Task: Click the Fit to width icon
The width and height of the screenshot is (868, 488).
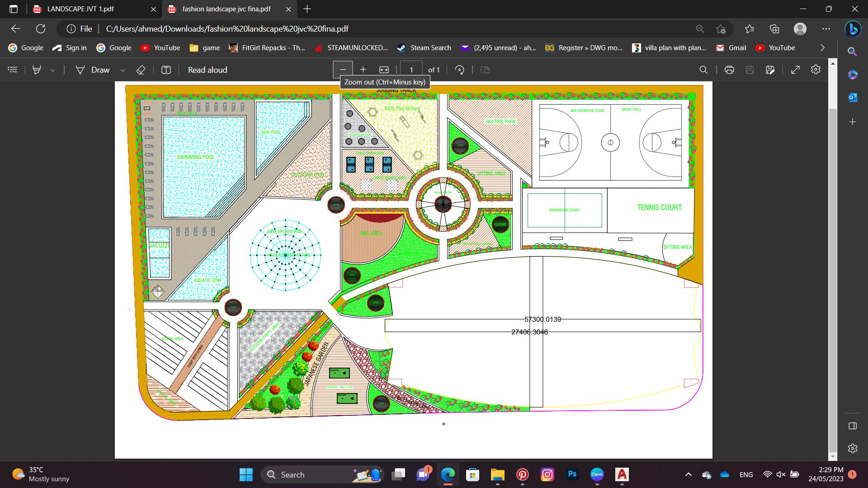Action: (x=384, y=70)
